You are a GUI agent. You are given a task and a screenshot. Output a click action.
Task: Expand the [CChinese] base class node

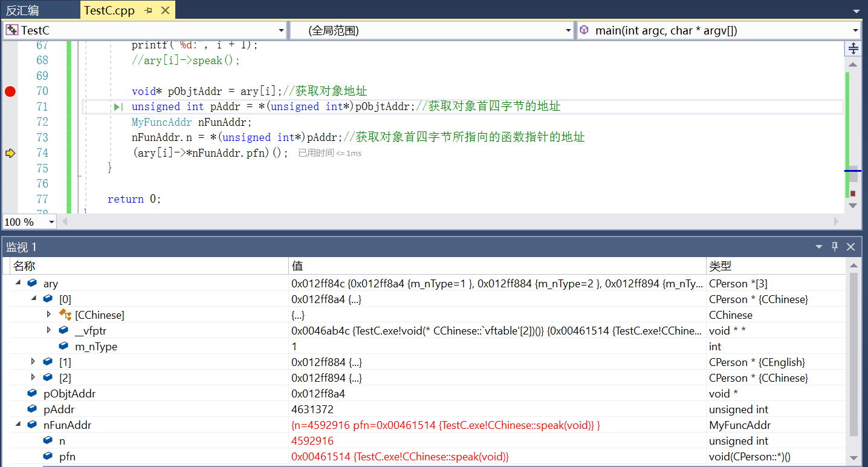49,315
